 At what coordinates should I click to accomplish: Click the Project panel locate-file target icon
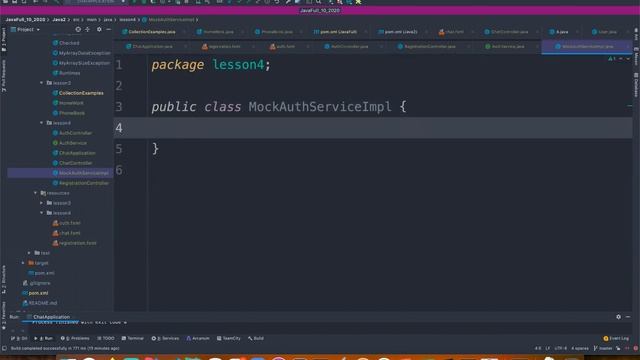pyautogui.click(x=78, y=29)
